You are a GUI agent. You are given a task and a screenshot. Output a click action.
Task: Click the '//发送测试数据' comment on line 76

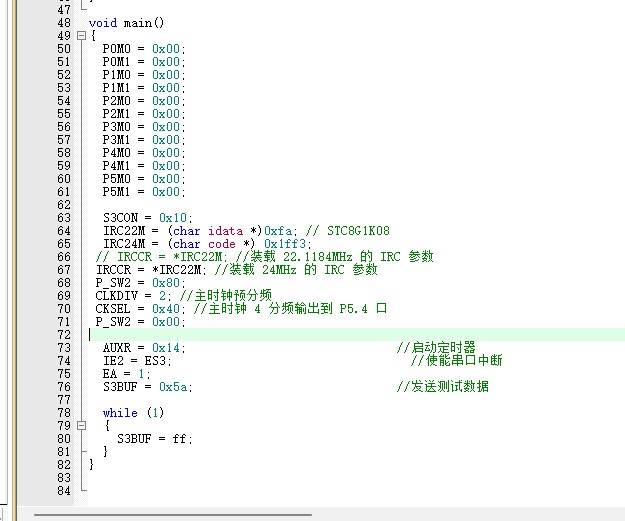coord(442,386)
